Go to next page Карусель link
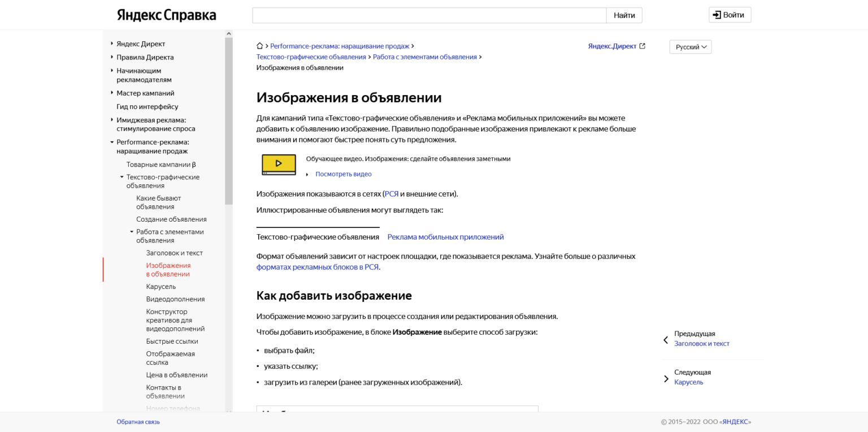This screenshot has width=868, height=432. [x=688, y=382]
